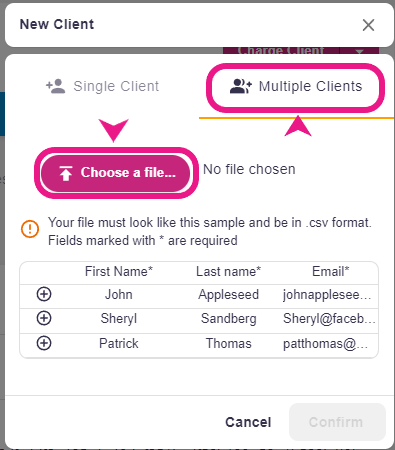
Task: Click the No file chosen text
Action: pos(249,169)
